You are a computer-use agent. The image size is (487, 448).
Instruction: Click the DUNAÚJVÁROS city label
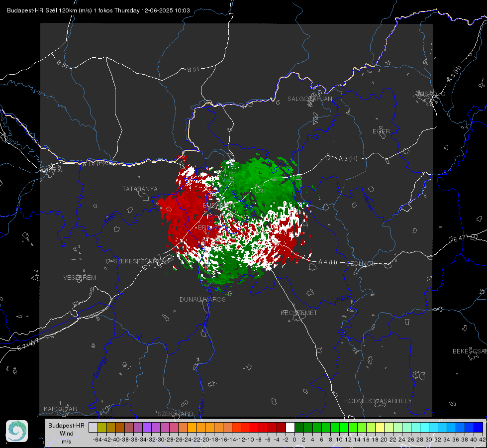pos(202,299)
